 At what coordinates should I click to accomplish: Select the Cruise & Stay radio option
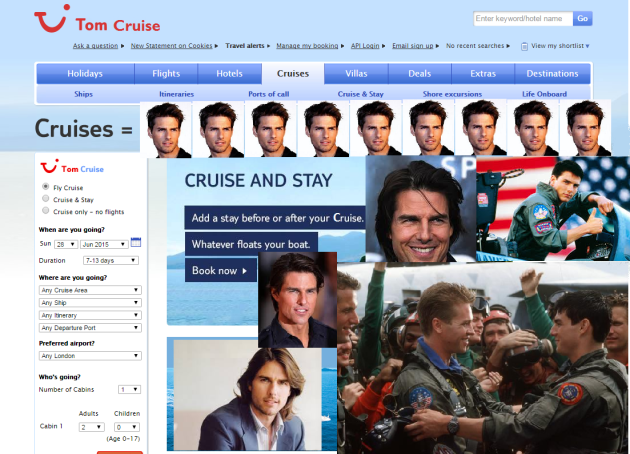[x=46, y=198]
